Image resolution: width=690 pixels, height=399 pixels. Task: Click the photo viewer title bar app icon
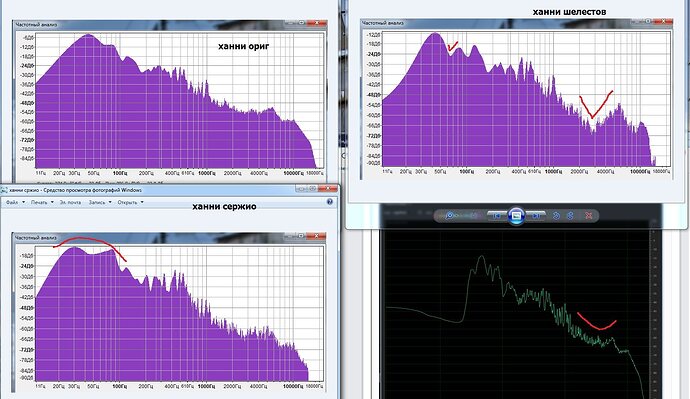click(x=4, y=190)
